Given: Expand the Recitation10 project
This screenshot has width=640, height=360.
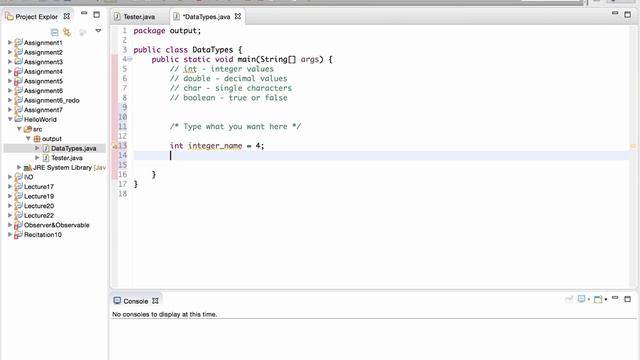Looking at the screenshot, I should (10, 235).
